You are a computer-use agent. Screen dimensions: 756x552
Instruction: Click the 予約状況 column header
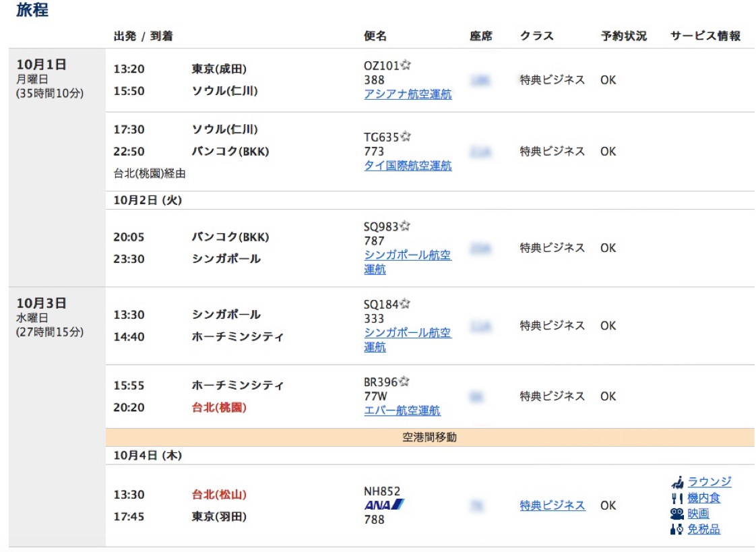623,36
